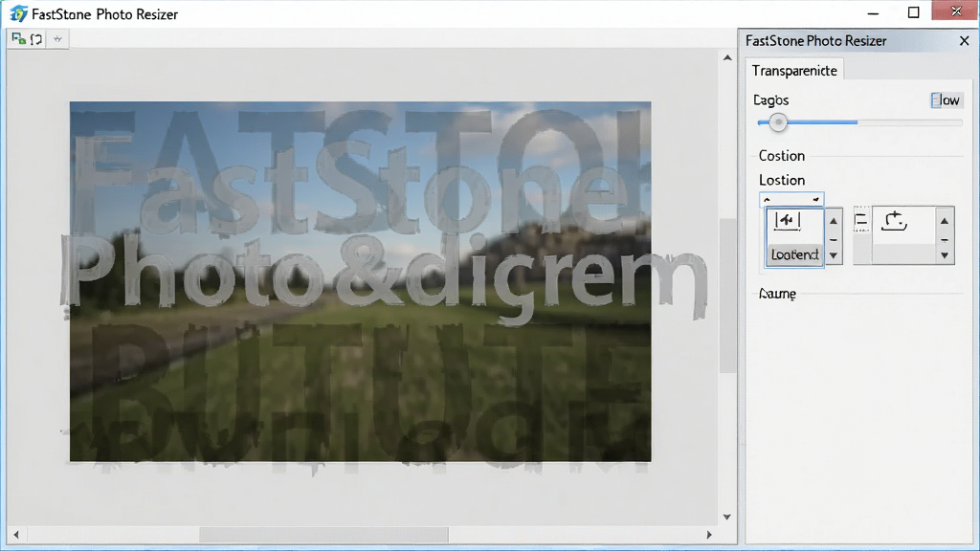
Task: Click the dotted lines icon in second list
Action: (x=861, y=221)
